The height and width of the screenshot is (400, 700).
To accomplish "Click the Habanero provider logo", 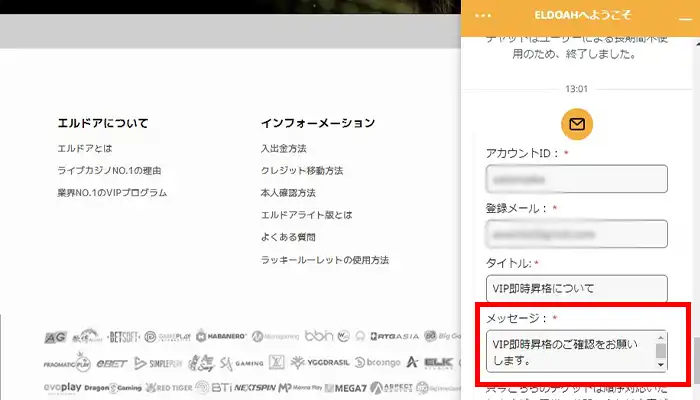I will point(221,336).
